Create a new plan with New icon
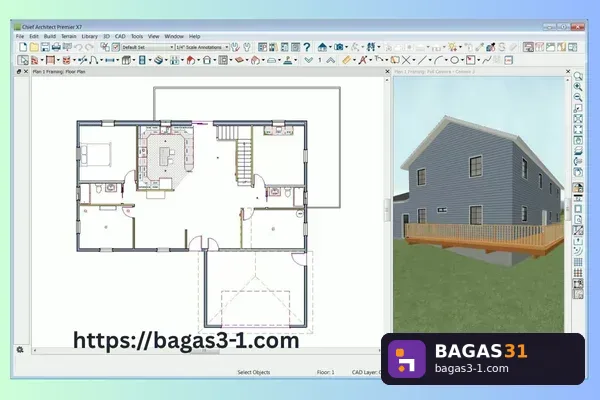The width and height of the screenshot is (600, 400). point(23,47)
